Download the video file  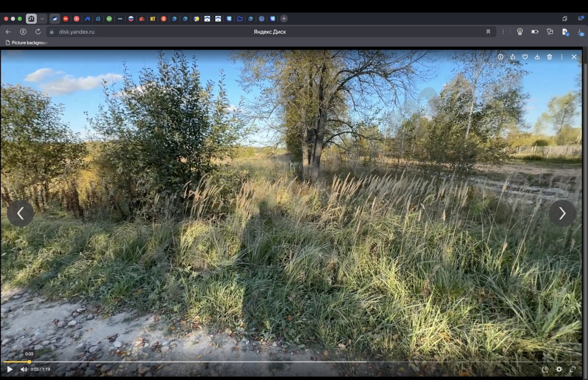[537, 57]
